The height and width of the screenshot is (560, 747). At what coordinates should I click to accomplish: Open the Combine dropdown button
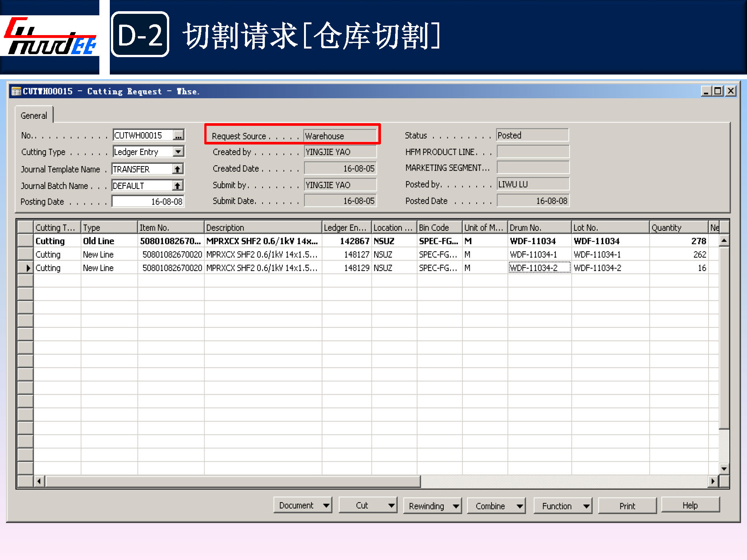click(496, 506)
